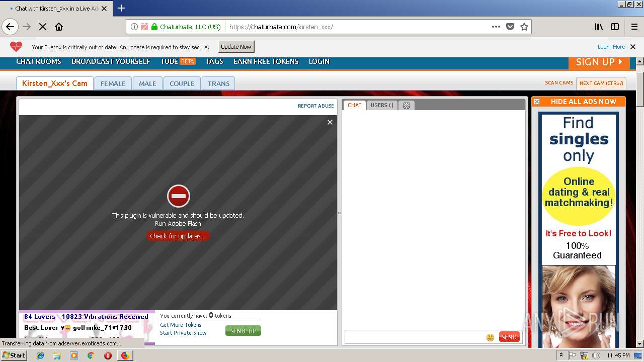Open the TUBE beta section
Screen dimensions: 644x362
178,61
